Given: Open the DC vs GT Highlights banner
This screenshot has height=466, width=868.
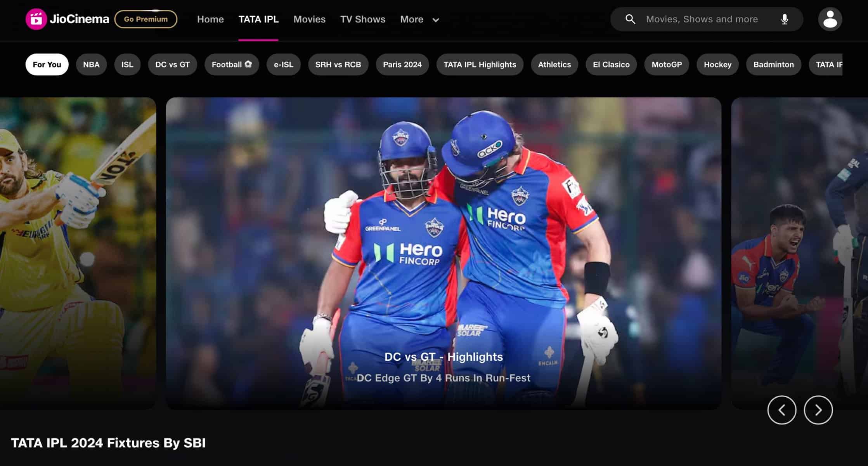Looking at the screenshot, I should [444, 253].
